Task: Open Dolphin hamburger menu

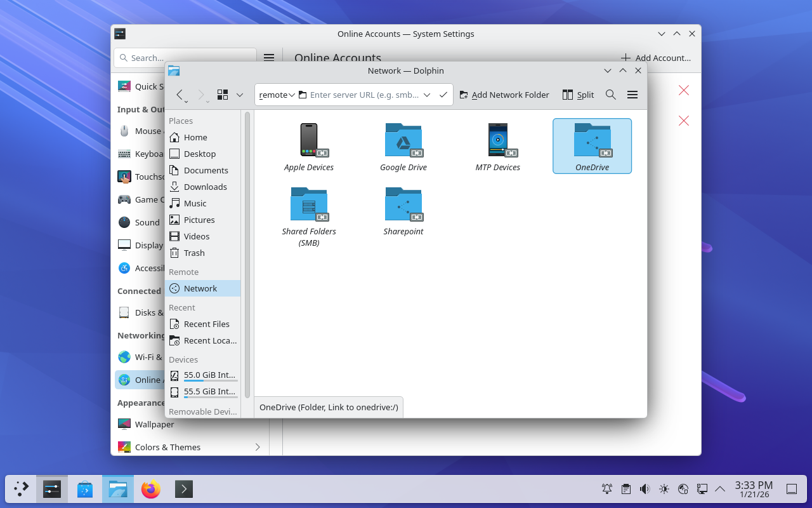Action: [x=632, y=95]
